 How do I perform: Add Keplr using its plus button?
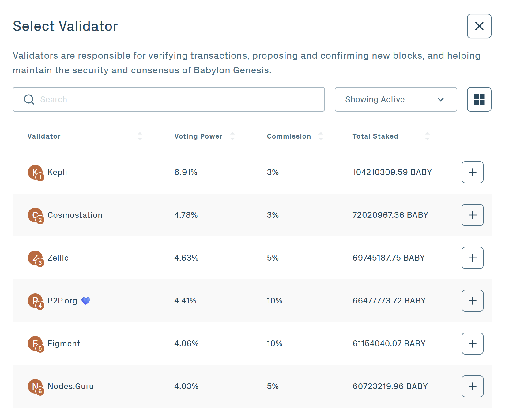coord(472,172)
